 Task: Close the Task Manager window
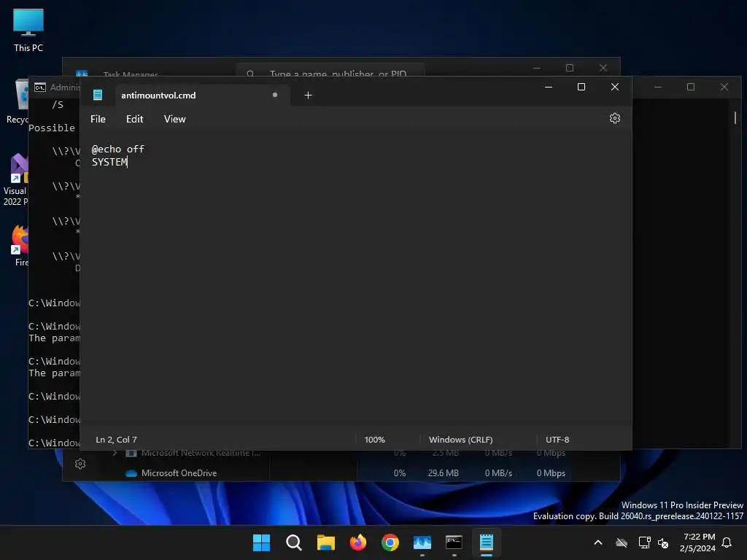(603, 68)
